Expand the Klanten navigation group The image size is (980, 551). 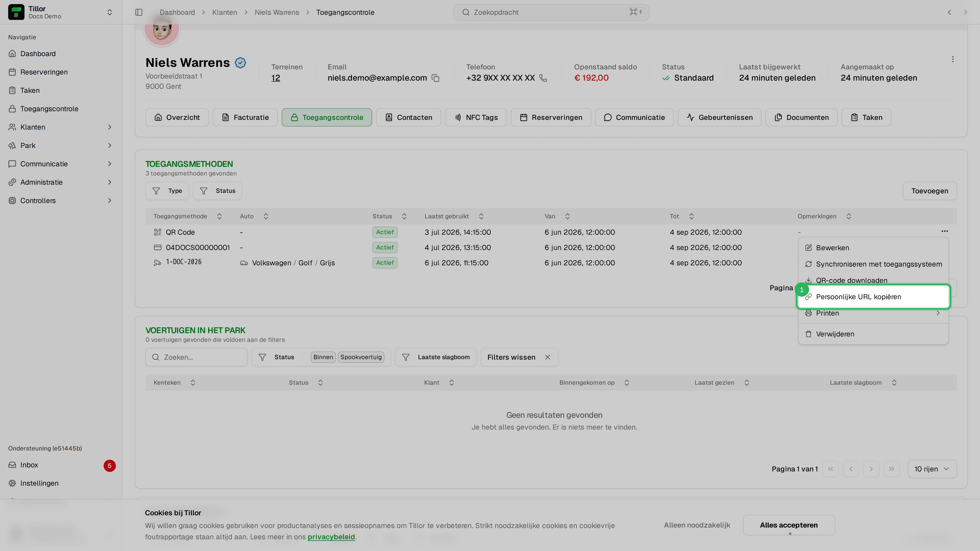point(61,127)
